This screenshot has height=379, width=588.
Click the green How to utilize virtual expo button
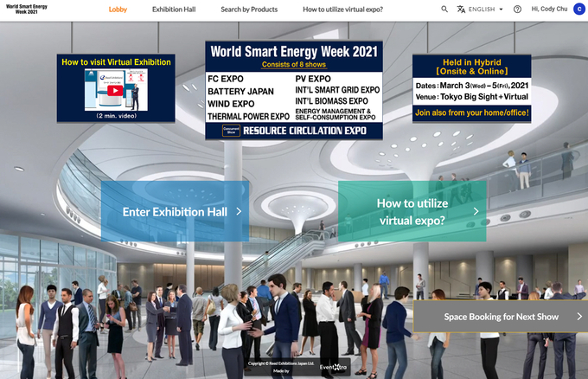pyautogui.click(x=412, y=211)
